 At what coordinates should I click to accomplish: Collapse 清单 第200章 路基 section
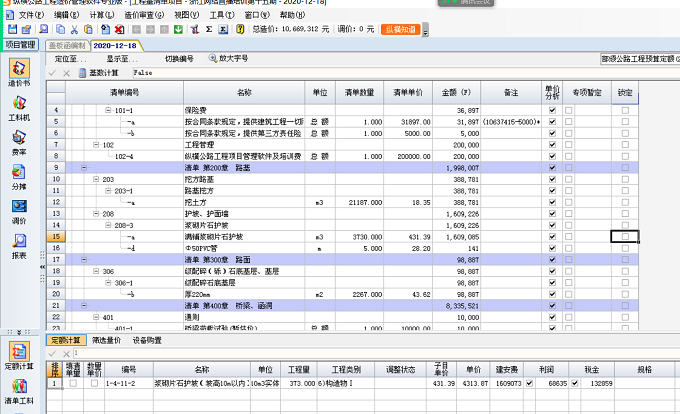click(84, 167)
